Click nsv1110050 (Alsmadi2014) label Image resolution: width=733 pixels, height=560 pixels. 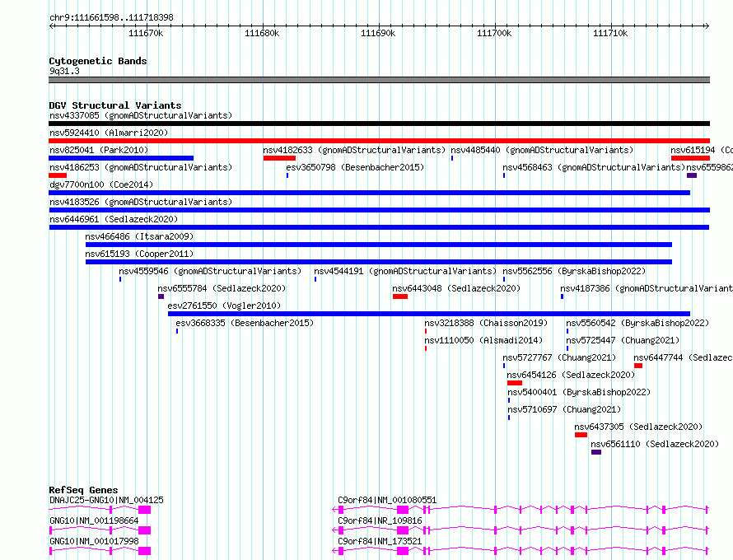point(483,340)
